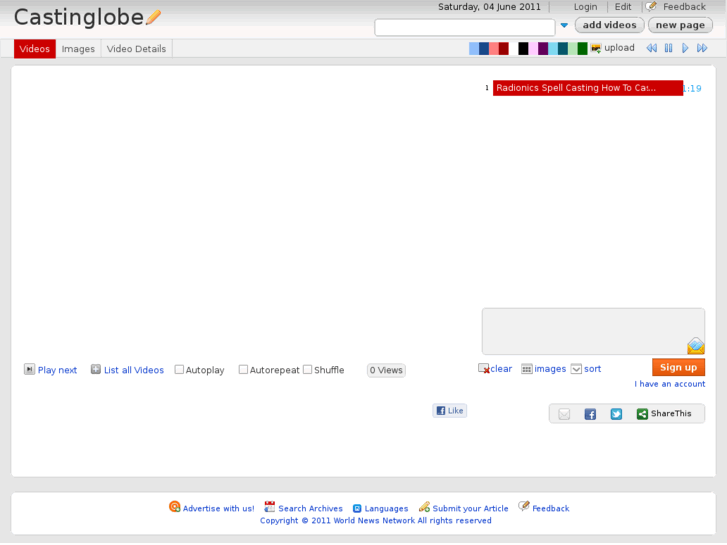Click the Submit your Article icon
This screenshot has width=727, height=545.
424,507
